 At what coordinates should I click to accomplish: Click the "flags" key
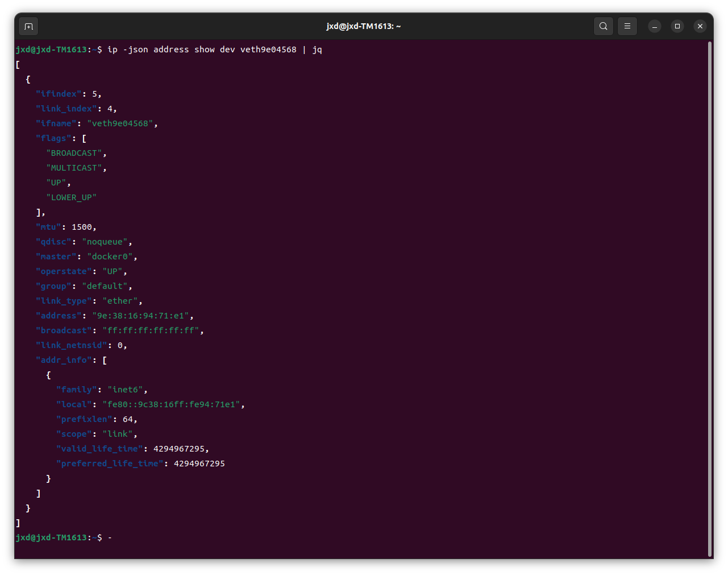tap(54, 138)
